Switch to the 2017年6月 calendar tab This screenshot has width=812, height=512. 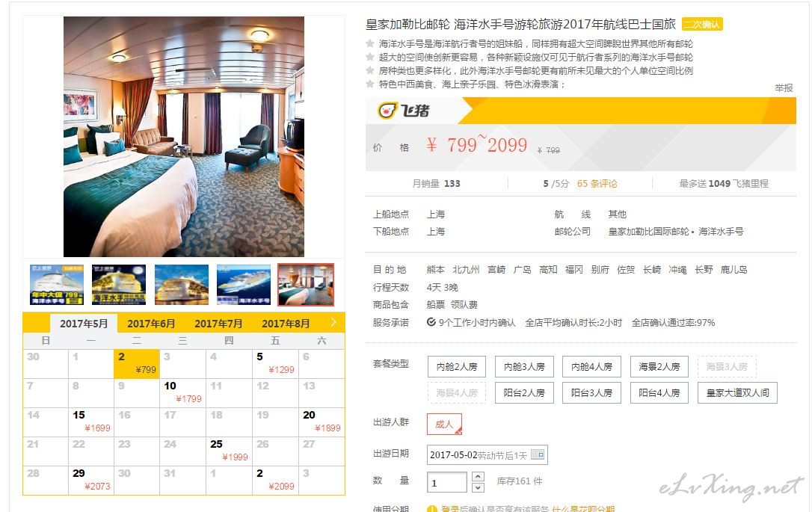point(151,324)
